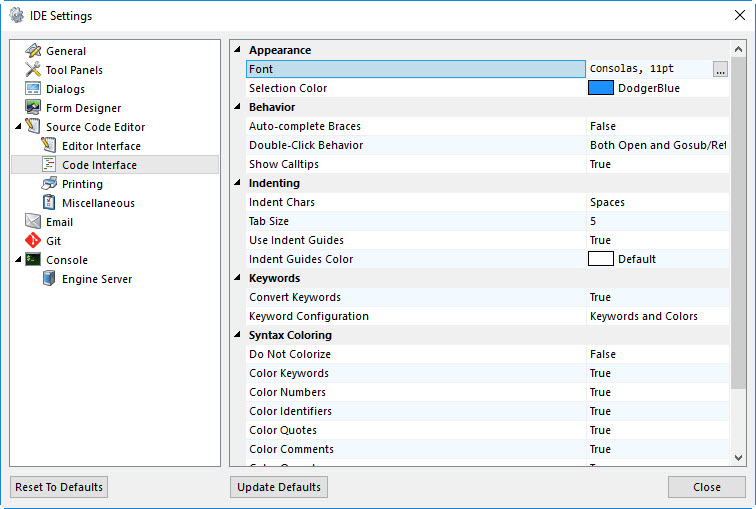756x509 pixels.
Task: Click the Keyword Configuration property label
Action: (309, 316)
